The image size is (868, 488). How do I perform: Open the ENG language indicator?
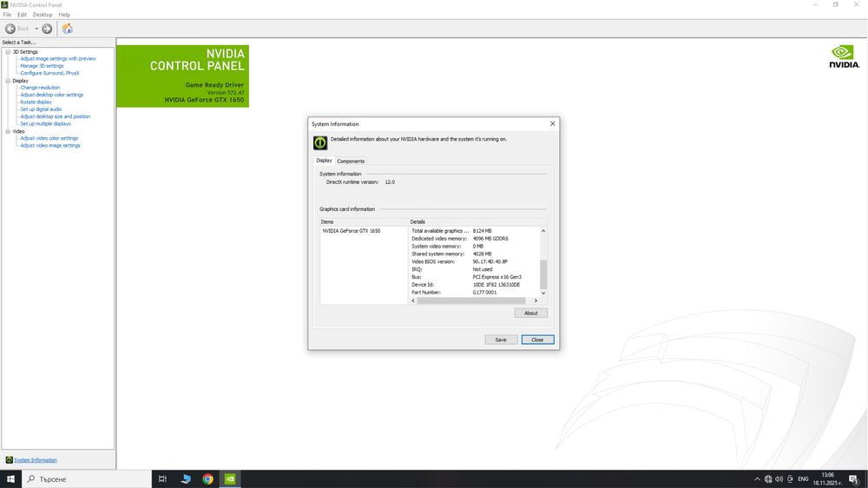803,479
